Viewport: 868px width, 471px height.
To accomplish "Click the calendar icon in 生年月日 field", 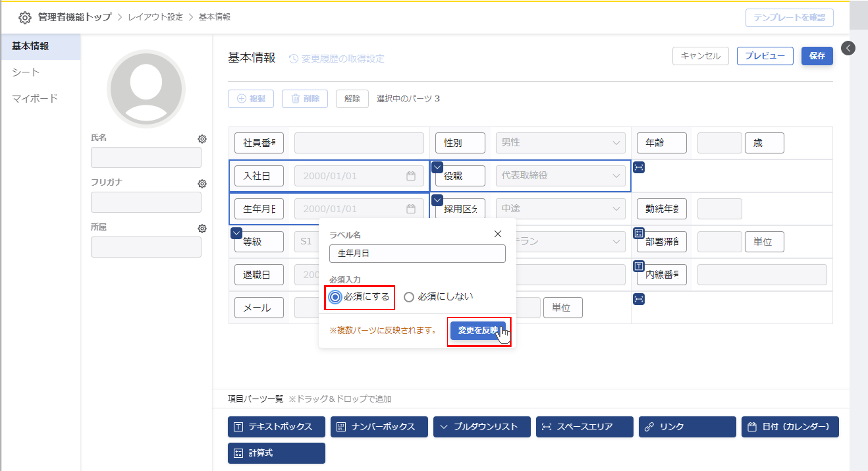I will pos(410,209).
